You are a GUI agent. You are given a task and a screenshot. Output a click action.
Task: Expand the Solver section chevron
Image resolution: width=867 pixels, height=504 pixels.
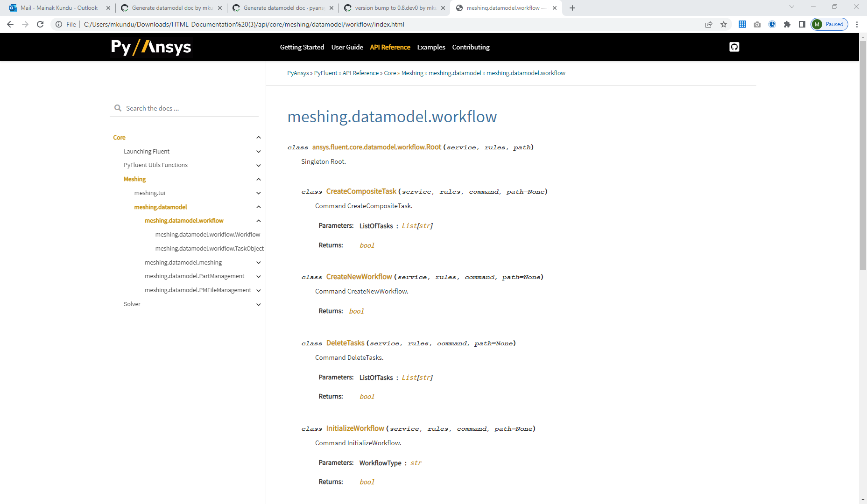(259, 304)
